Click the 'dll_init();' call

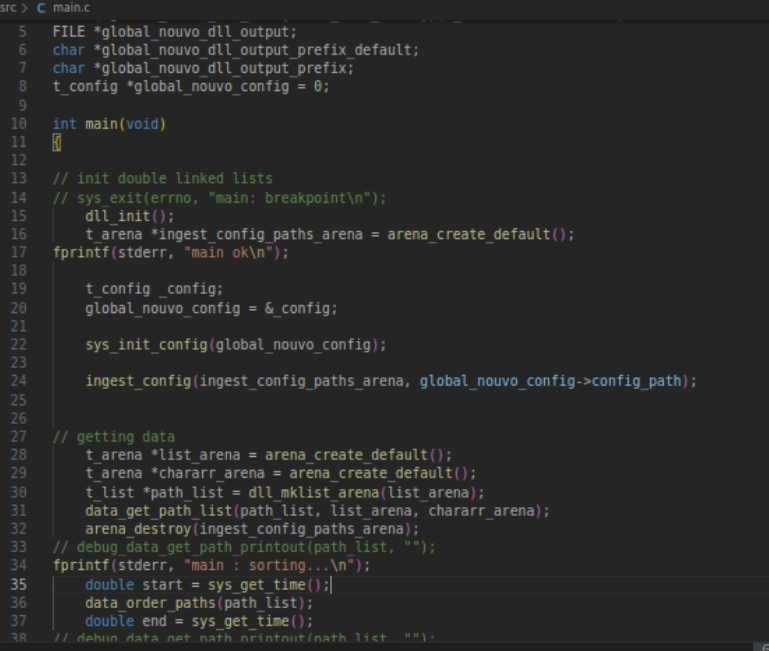click(129, 216)
